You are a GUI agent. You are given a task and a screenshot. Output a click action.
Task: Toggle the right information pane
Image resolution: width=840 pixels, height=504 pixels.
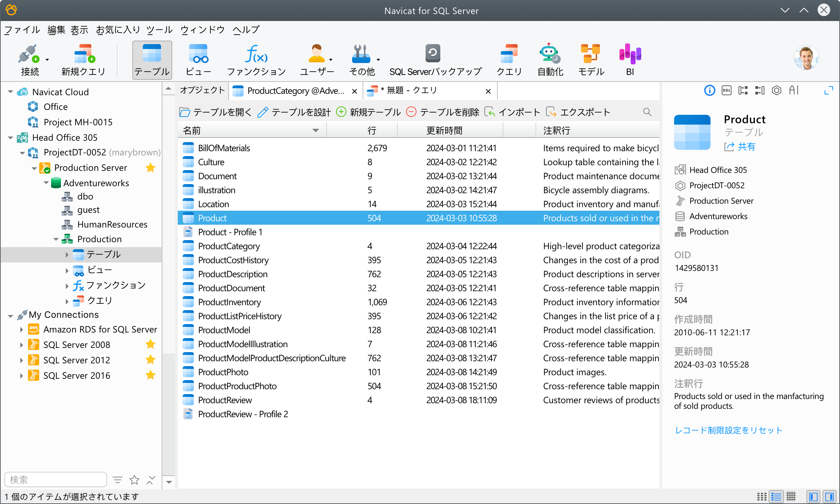(x=829, y=497)
